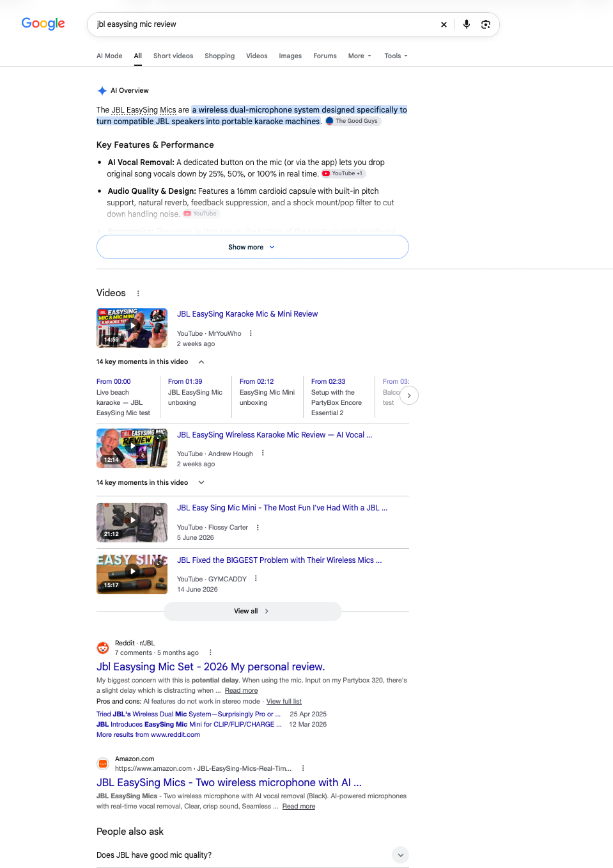
Task: Open three-dot menu next to GYMCADDY
Action: pyautogui.click(x=256, y=578)
